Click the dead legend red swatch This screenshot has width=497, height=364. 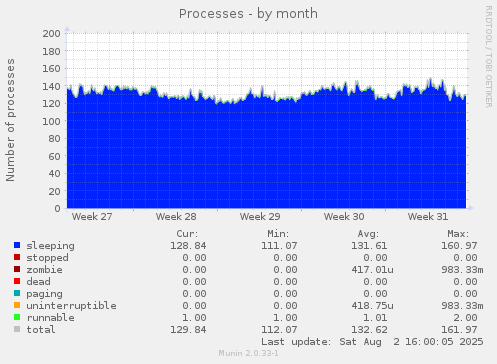pos(17,281)
